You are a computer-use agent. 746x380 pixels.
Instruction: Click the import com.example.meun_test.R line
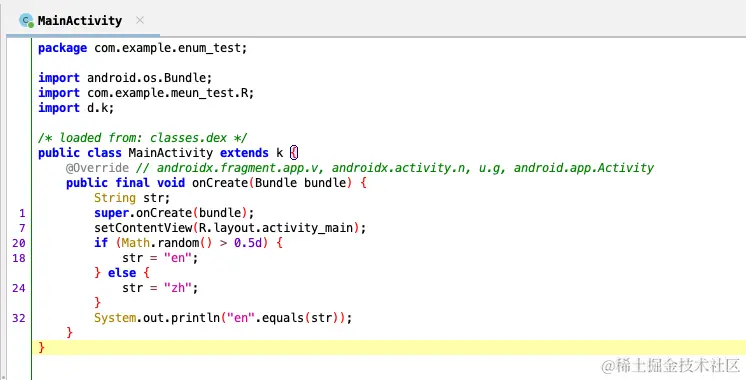click(146, 93)
